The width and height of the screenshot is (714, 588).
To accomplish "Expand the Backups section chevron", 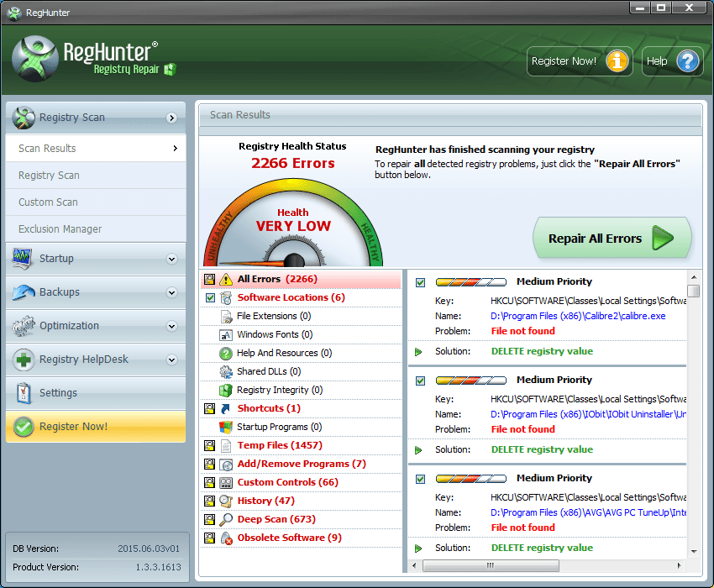I will (x=171, y=292).
